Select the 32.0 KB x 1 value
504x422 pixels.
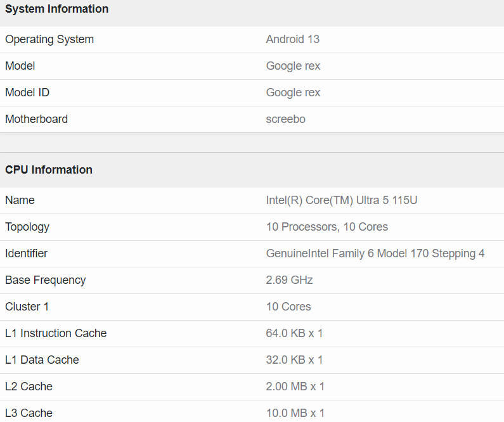[294, 360]
